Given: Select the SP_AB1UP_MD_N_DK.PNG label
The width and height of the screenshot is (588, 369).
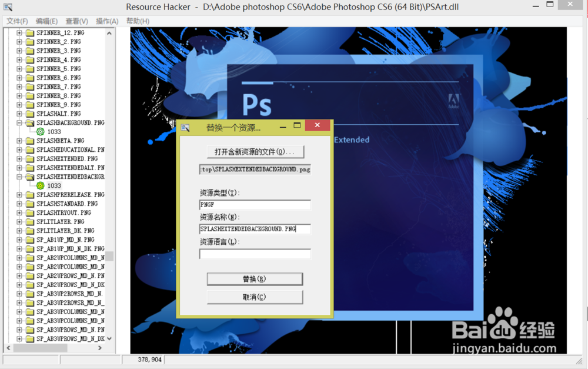Looking at the screenshot, I should coord(71,249).
